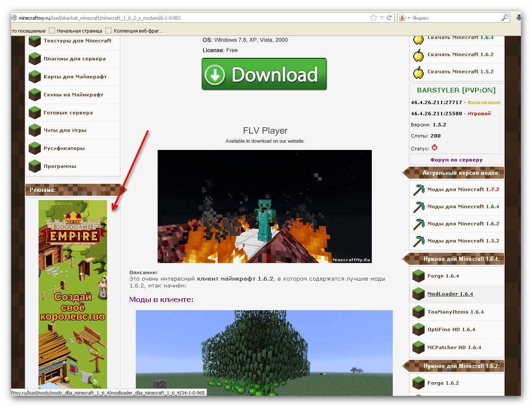
Task: Click grass block icon beside Forge 1.6.4
Action: click(x=418, y=276)
